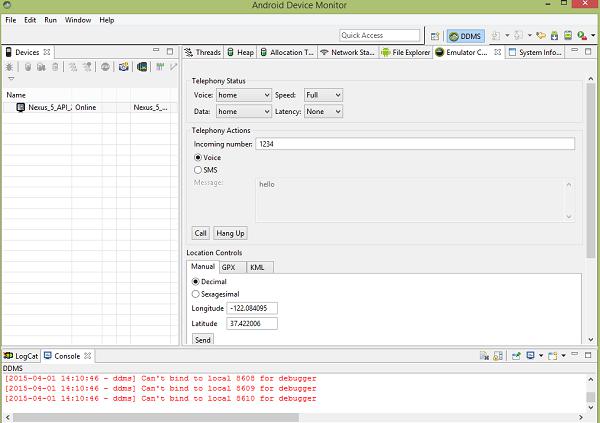Screen dimensions: 600x423
Task: Select the Manual location tab
Action: (x=203, y=266)
